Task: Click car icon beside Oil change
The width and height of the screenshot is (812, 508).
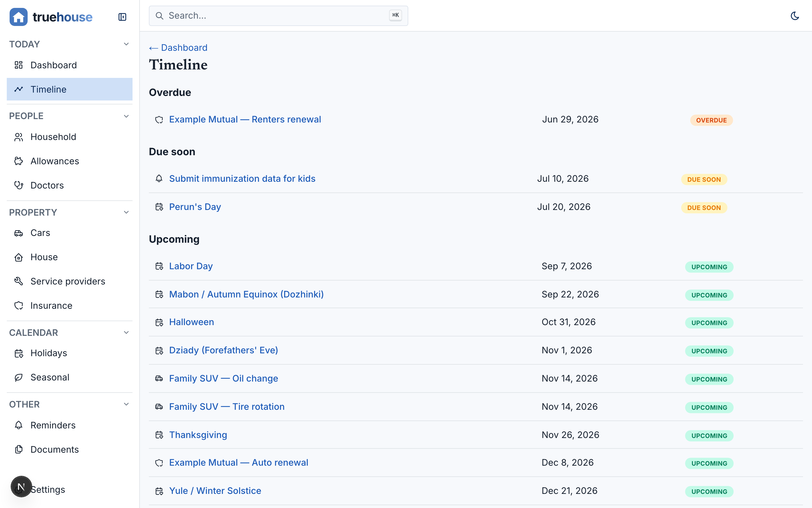Action: (159, 378)
